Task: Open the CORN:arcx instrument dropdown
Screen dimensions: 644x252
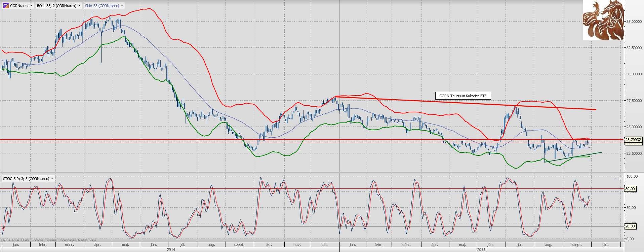Action: tap(31, 6)
